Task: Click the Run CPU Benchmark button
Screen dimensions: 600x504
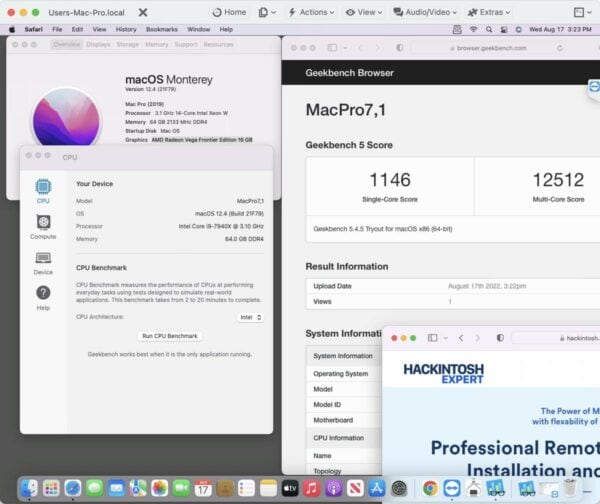Action: 170,336
